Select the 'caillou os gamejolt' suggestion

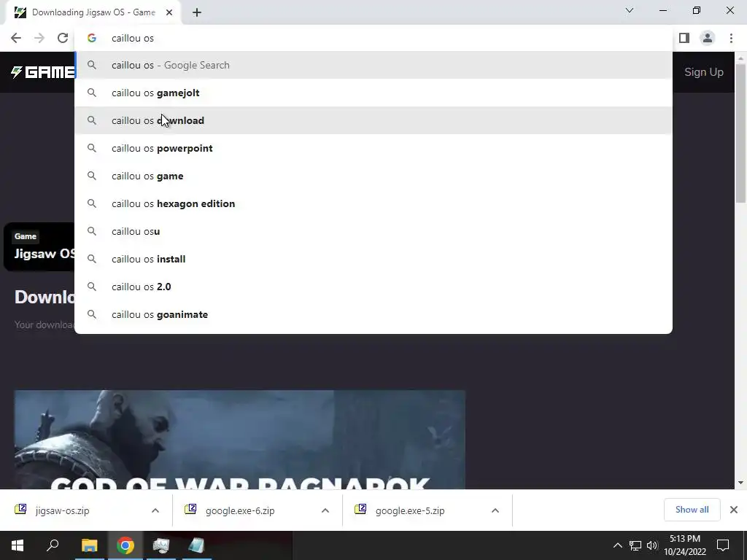[373, 93]
